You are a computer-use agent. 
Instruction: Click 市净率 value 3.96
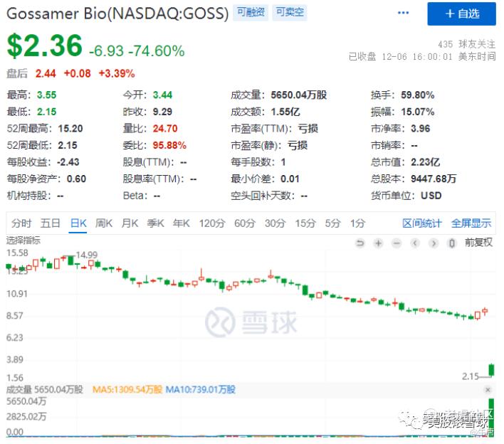pyautogui.click(x=420, y=129)
